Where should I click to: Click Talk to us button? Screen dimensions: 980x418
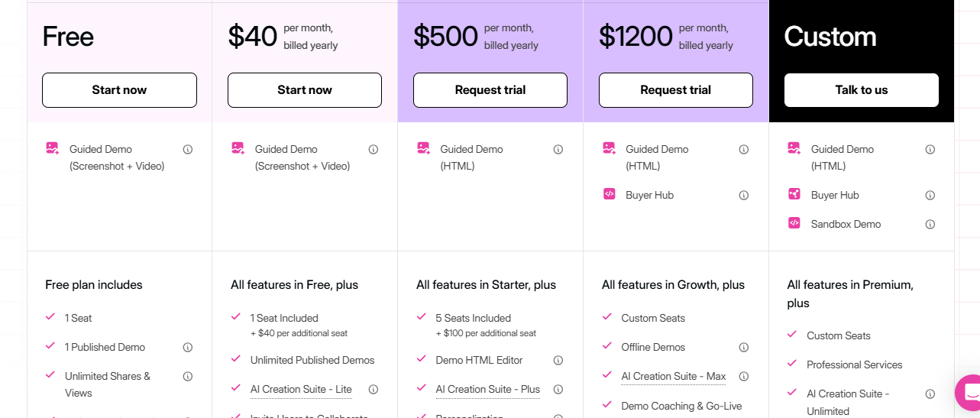862,90
